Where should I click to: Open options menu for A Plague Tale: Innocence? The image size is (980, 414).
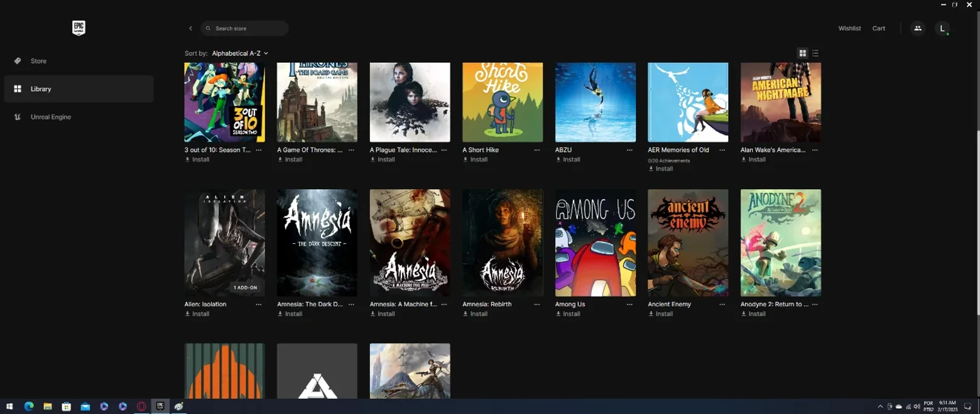point(444,150)
